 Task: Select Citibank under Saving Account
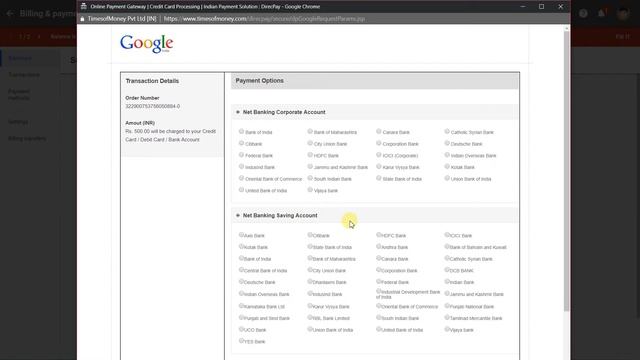(x=310, y=235)
